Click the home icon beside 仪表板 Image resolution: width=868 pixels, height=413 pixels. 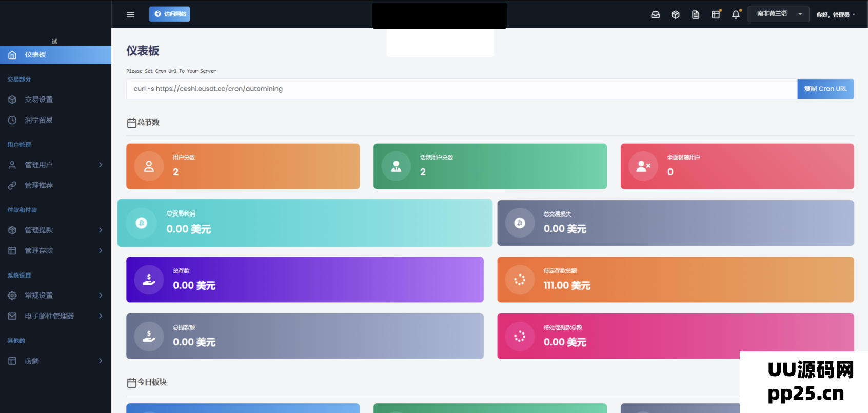[12, 55]
